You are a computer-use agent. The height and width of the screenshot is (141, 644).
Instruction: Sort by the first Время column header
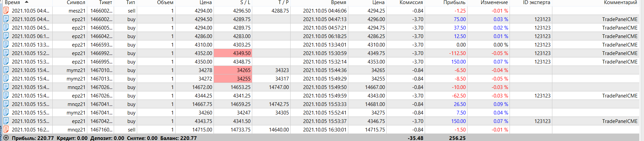pyautogui.click(x=13, y=2)
